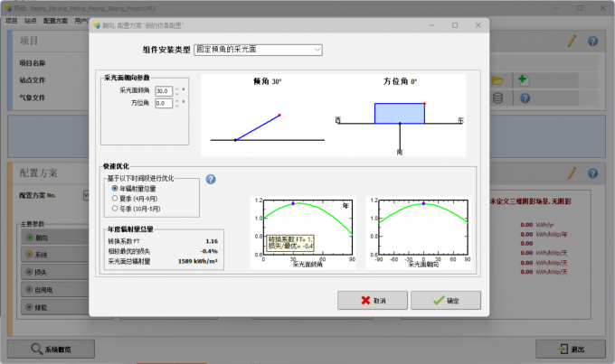Open the 组件安装类型 dropdown

click(x=258, y=50)
